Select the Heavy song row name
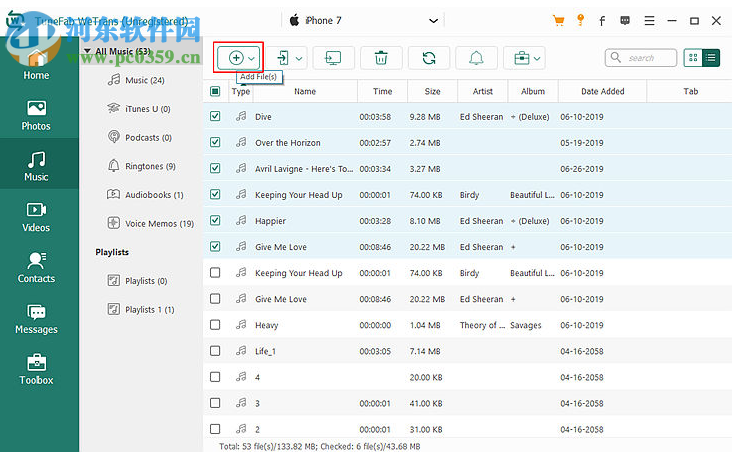 (x=266, y=325)
